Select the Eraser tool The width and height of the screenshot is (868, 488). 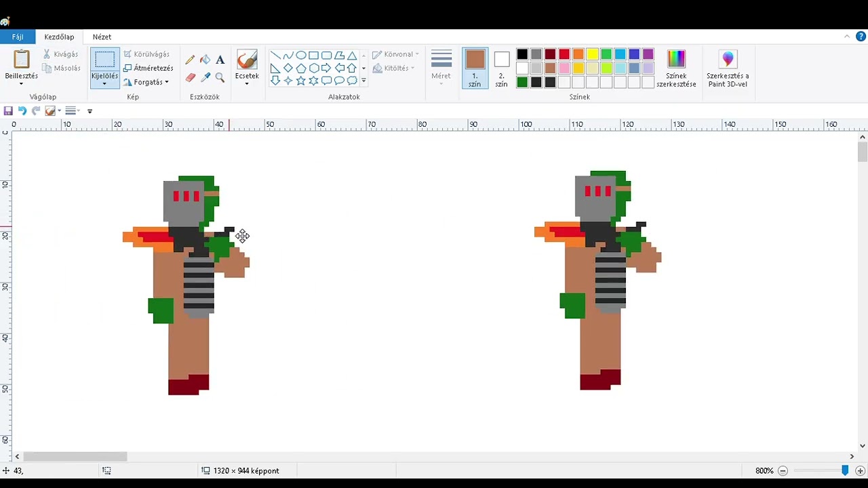tap(190, 78)
